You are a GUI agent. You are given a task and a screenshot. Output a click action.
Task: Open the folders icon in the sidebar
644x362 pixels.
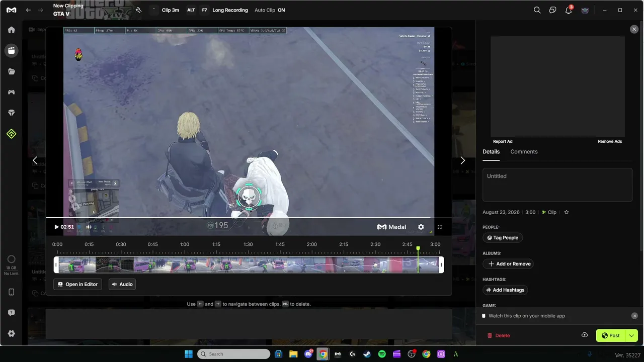pyautogui.click(x=11, y=71)
